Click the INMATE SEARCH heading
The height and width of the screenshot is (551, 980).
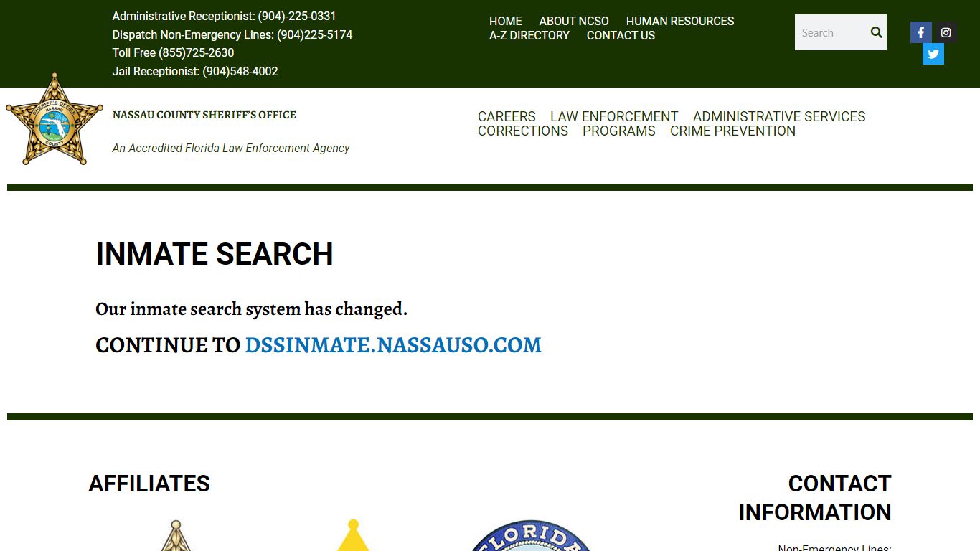tap(215, 254)
